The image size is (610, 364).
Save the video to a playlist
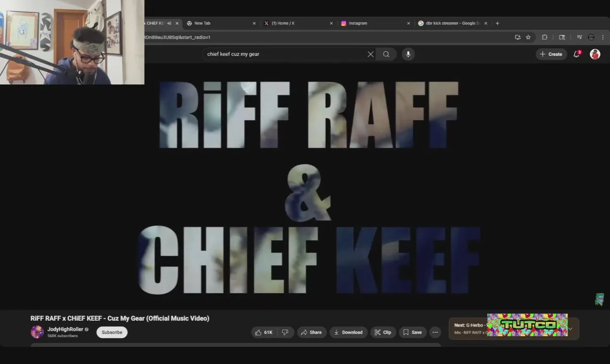tap(412, 332)
